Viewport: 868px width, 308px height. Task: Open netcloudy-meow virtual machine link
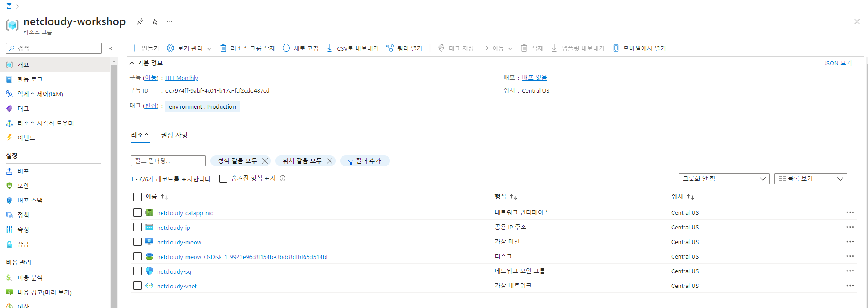[179, 243]
